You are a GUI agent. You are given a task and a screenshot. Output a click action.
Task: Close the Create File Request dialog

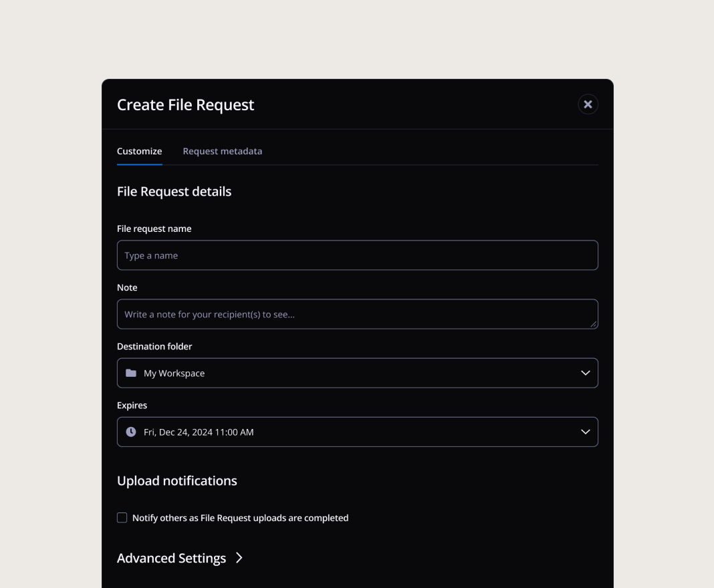point(588,104)
